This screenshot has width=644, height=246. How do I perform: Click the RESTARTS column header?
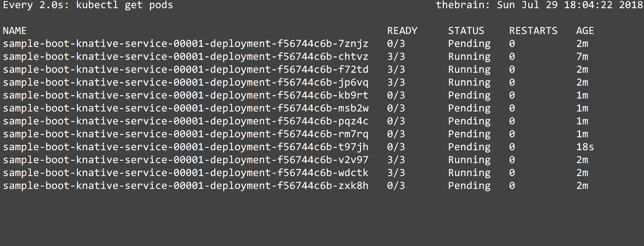[x=533, y=31]
